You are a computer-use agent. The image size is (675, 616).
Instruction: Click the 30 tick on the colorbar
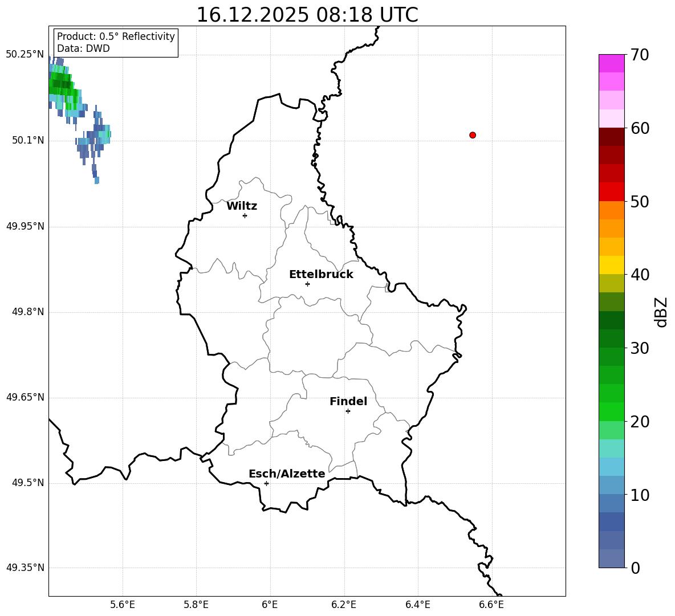(640, 348)
